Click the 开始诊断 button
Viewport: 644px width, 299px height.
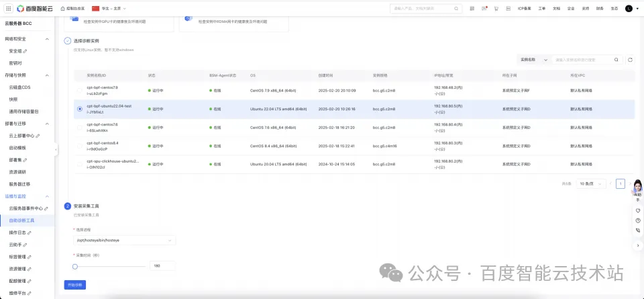[x=74, y=285]
